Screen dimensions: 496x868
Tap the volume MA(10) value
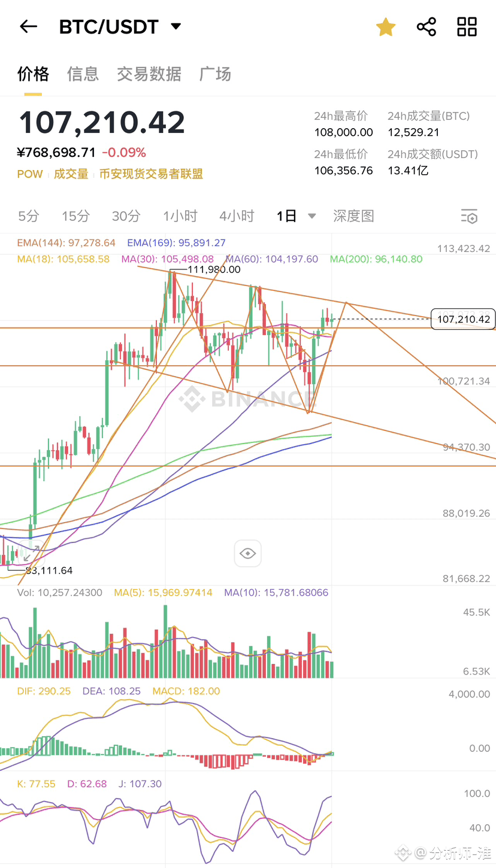tap(276, 593)
